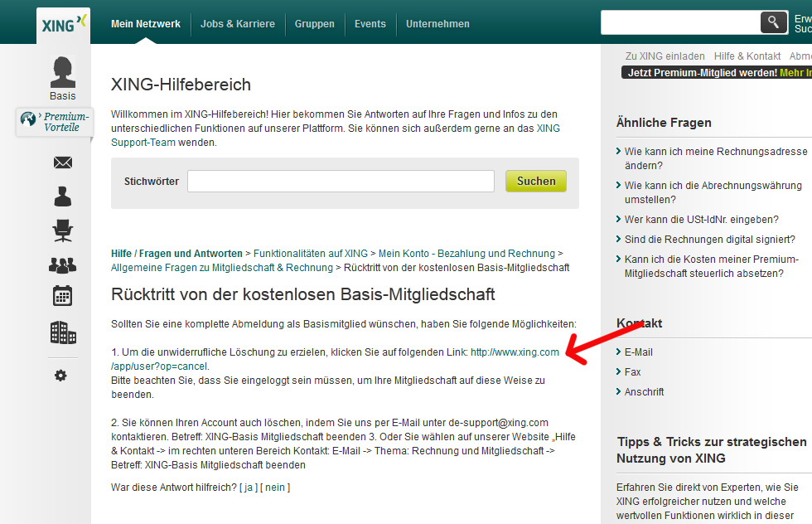Click Jetzt Premium-Mitglied werden banner

pos(718,73)
